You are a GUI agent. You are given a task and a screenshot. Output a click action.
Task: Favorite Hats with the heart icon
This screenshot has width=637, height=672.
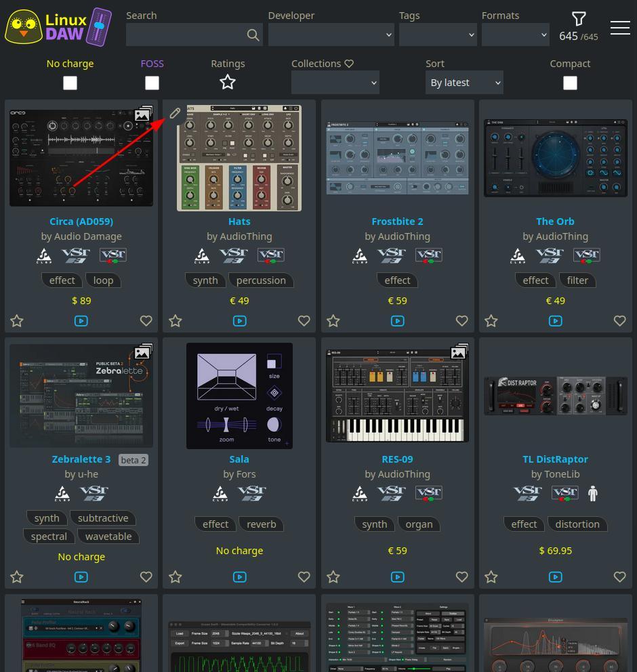coord(304,320)
